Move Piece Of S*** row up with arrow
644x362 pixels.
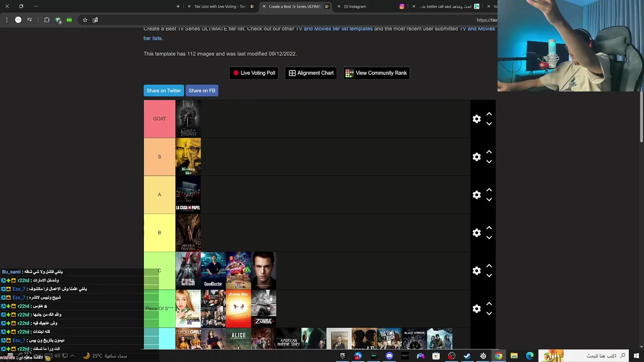click(489, 304)
